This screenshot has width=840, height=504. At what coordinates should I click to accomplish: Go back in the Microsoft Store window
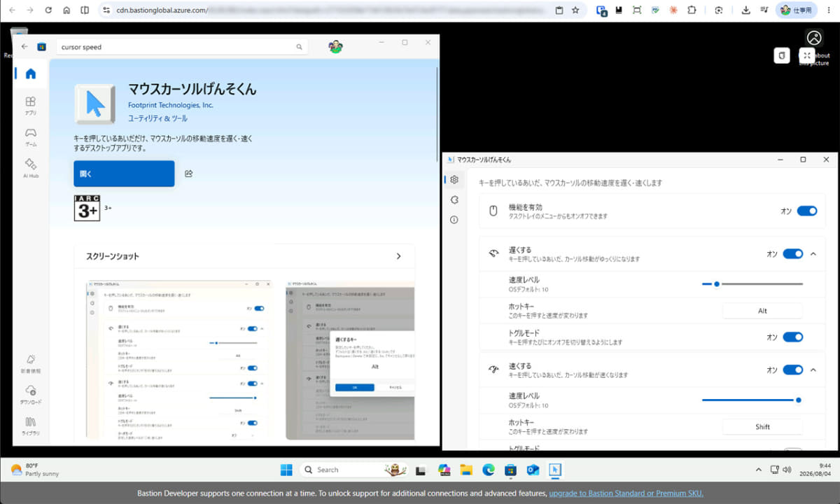click(24, 47)
